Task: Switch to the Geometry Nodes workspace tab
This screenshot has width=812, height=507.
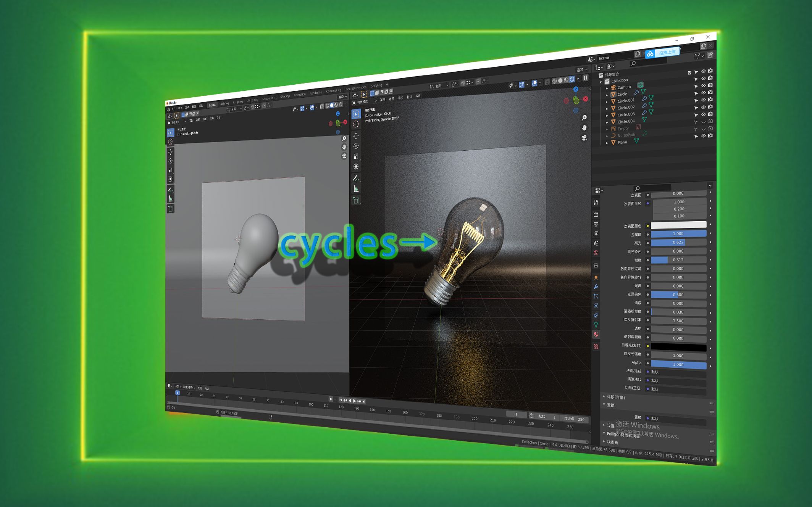Action: (355, 88)
